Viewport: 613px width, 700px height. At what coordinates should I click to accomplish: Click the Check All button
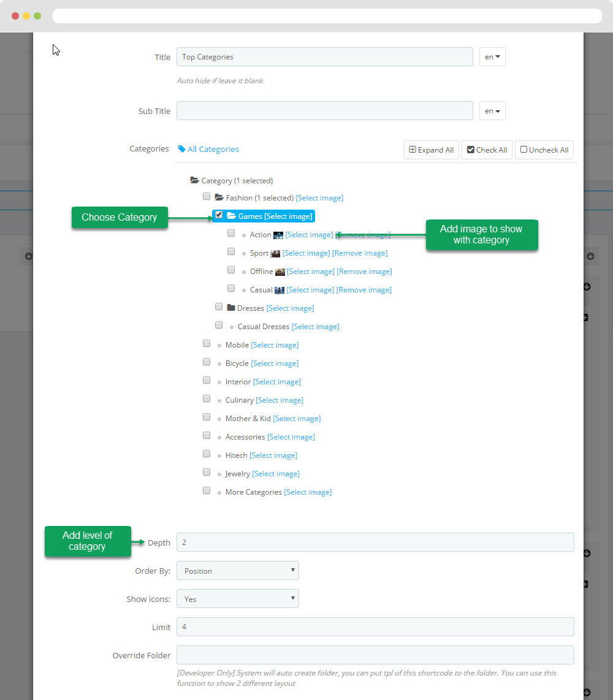click(x=487, y=150)
